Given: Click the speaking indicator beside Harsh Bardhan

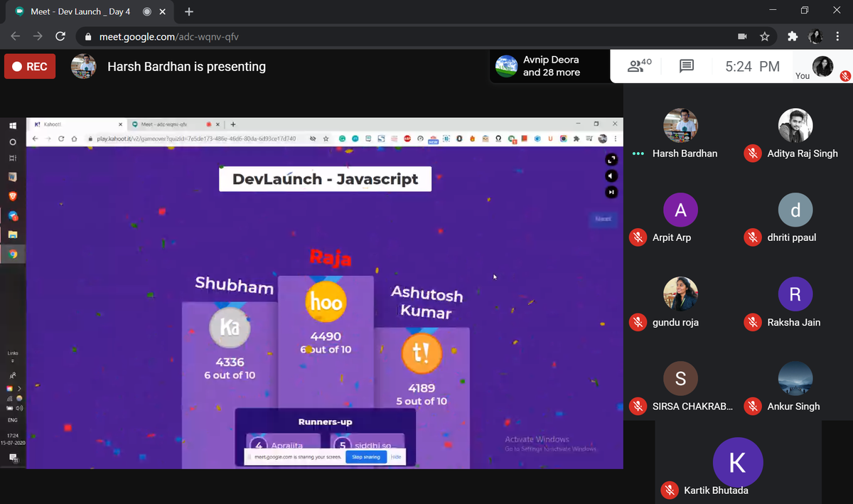Looking at the screenshot, I should click(638, 154).
